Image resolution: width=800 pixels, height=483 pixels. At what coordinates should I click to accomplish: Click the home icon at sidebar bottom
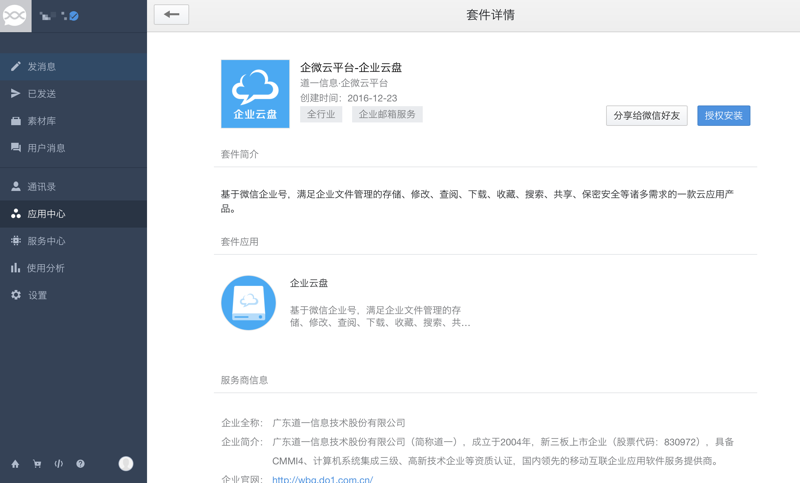pyautogui.click(x=15, y=464)
